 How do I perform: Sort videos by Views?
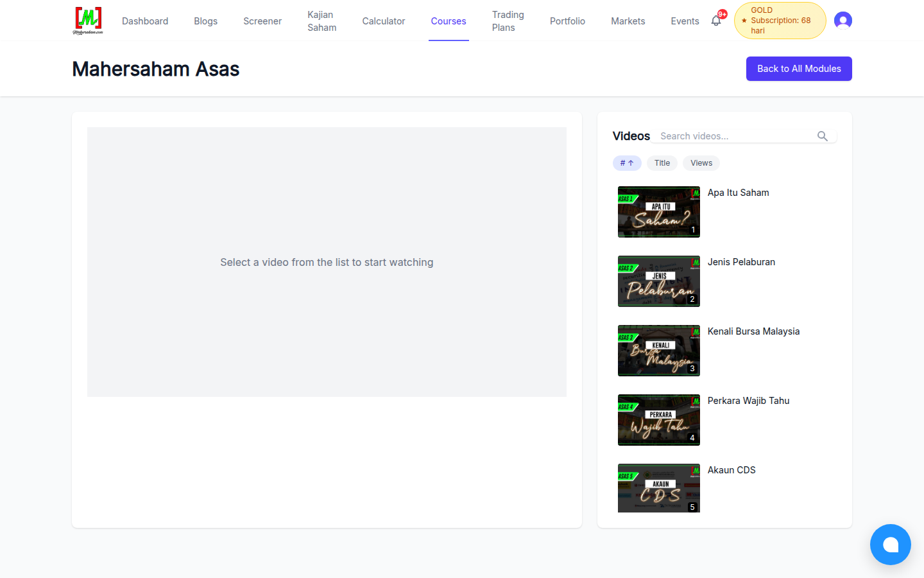(701, 163)
